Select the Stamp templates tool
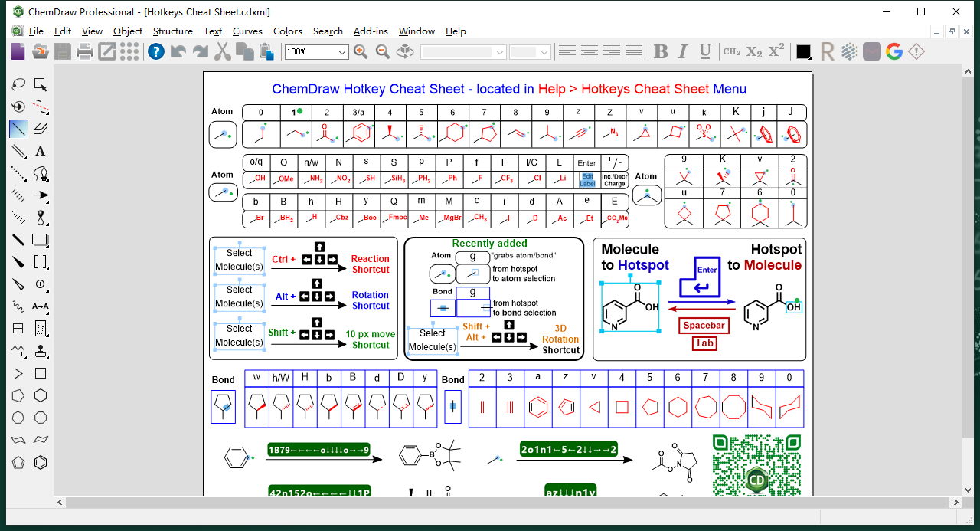The height and width of the screenshot is (531, 980). (41, 351)
